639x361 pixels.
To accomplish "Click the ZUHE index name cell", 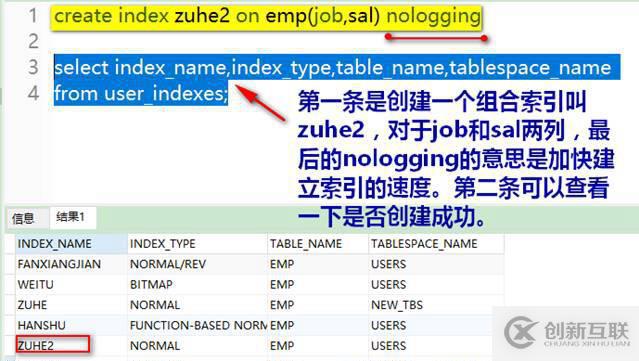I will [71, 305].
